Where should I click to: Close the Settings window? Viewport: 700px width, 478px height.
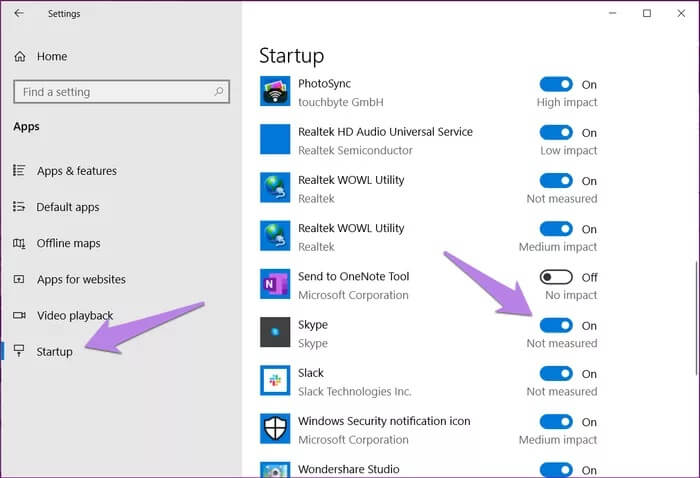tap(681, 13)
